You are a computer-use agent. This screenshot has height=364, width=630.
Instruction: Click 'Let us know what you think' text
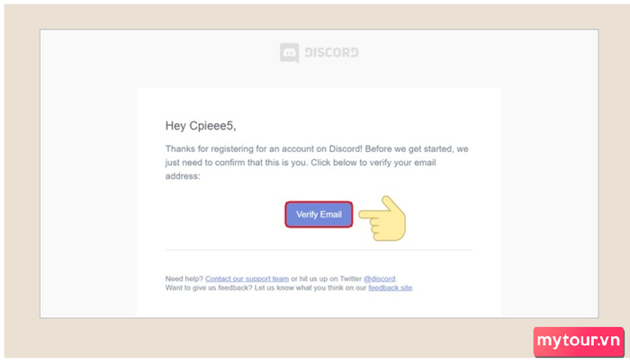(x=315, y=288)
